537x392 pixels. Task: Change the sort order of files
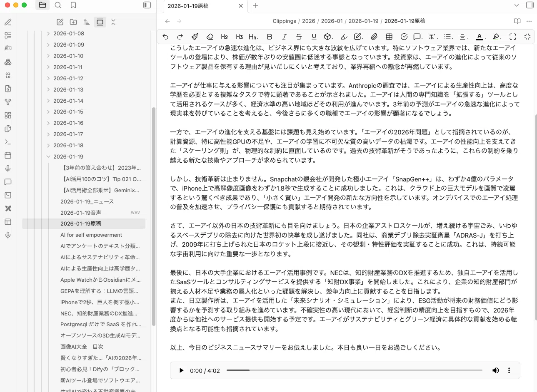87,22
